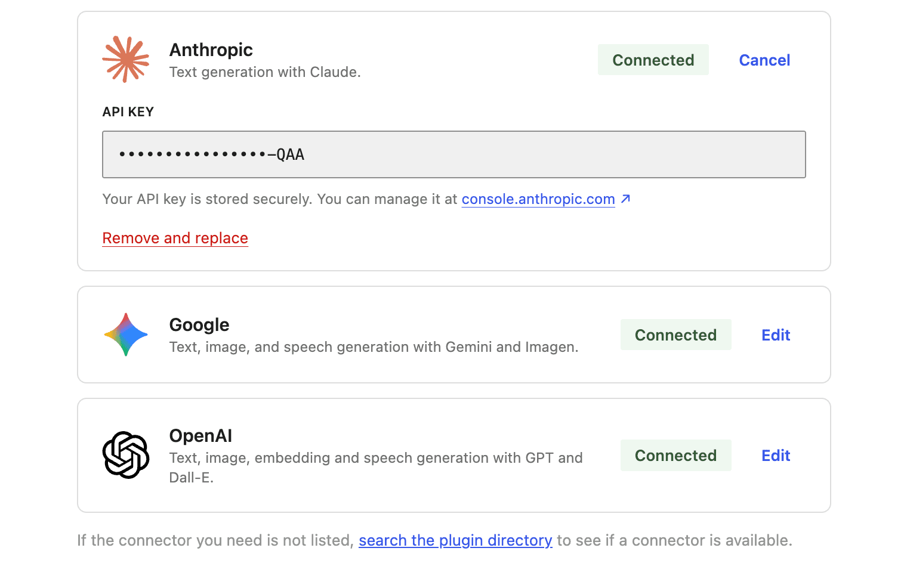Open the console.anthropic.com link
This screenshot has width=907, height=588.
click(x=538, y=199)
